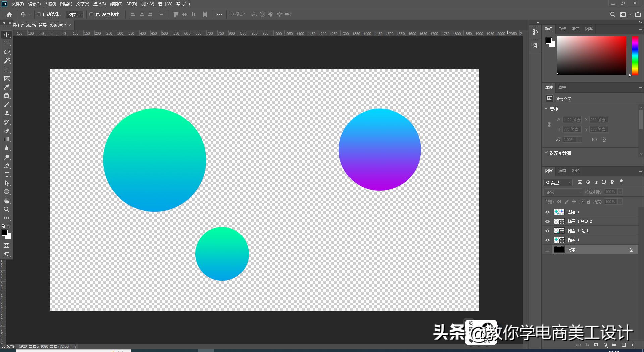Enable the 自动选择 checkbox
This screenshot has width=644, height=352.
39,14
